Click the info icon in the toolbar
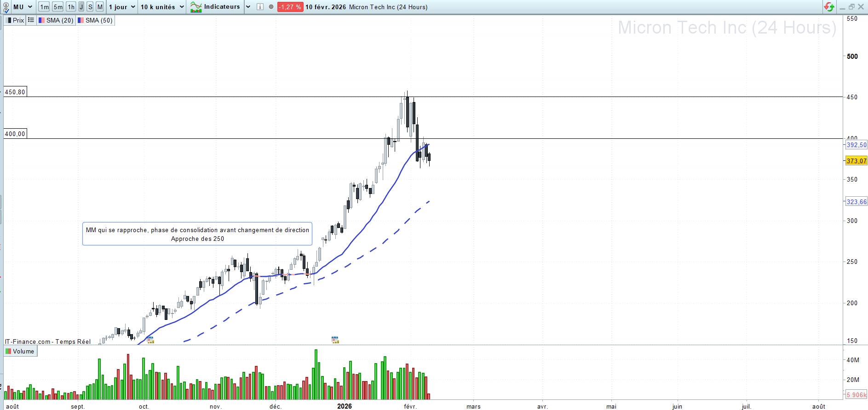 click(260, 7)
